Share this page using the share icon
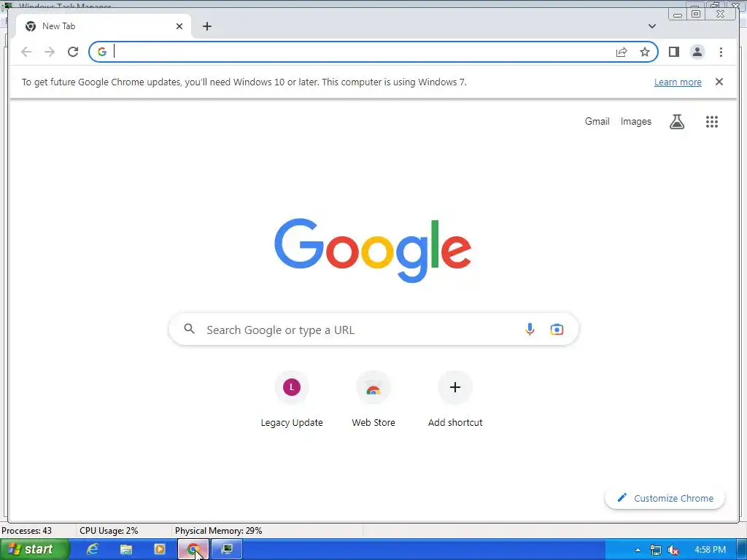747x560 pixels. coord(622,52)
